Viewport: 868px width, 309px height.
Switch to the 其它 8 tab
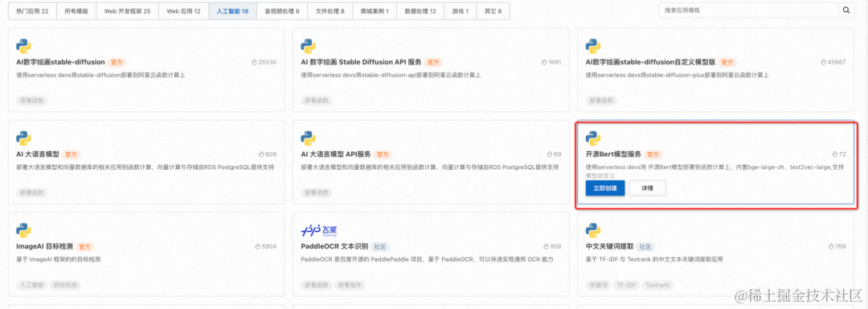493,11
